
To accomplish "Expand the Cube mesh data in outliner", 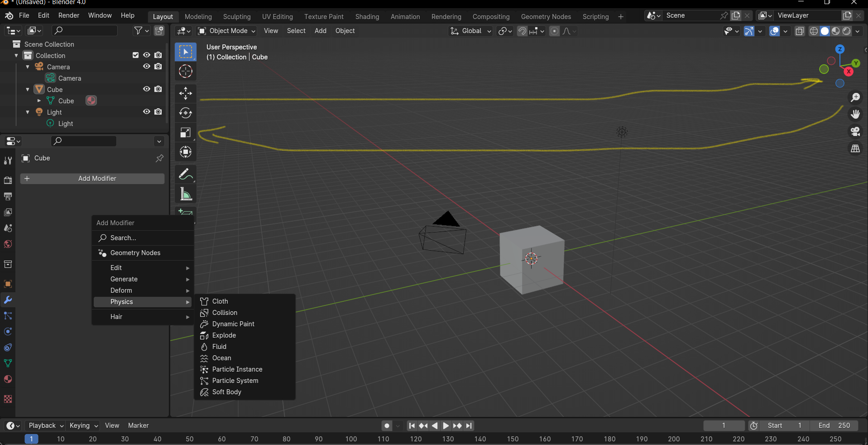I will pyautogui.click(x=39, y=101).
